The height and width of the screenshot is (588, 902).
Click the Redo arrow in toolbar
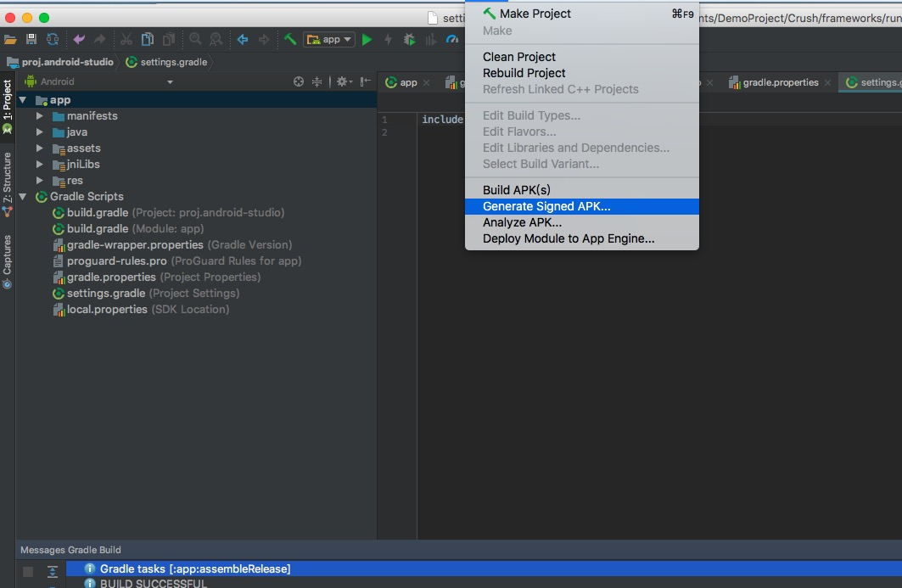click(x=99, y=40)
